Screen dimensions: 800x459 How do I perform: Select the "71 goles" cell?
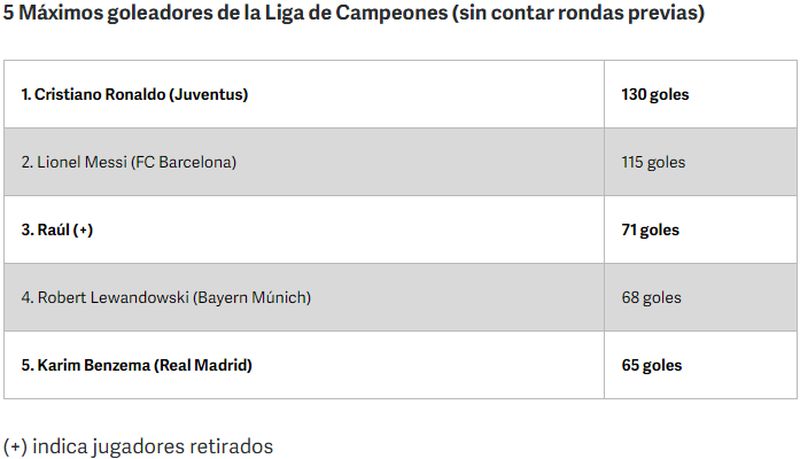(650, 230)
